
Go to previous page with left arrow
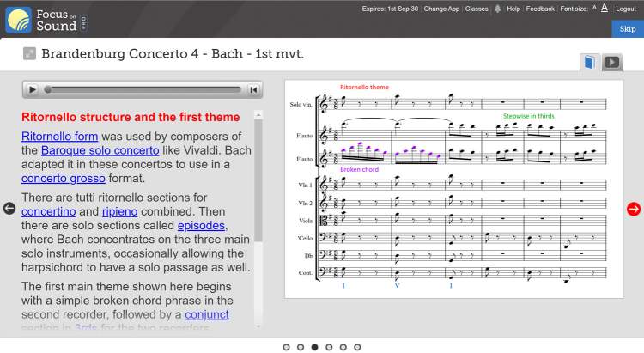point(9,209)
